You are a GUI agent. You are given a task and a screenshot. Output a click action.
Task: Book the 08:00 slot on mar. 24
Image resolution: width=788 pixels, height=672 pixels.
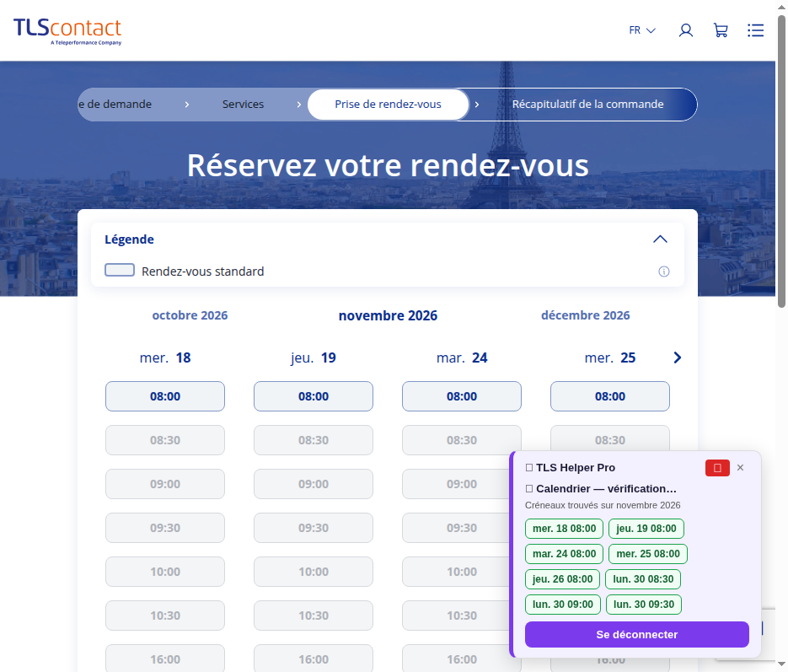pos(462,396)
